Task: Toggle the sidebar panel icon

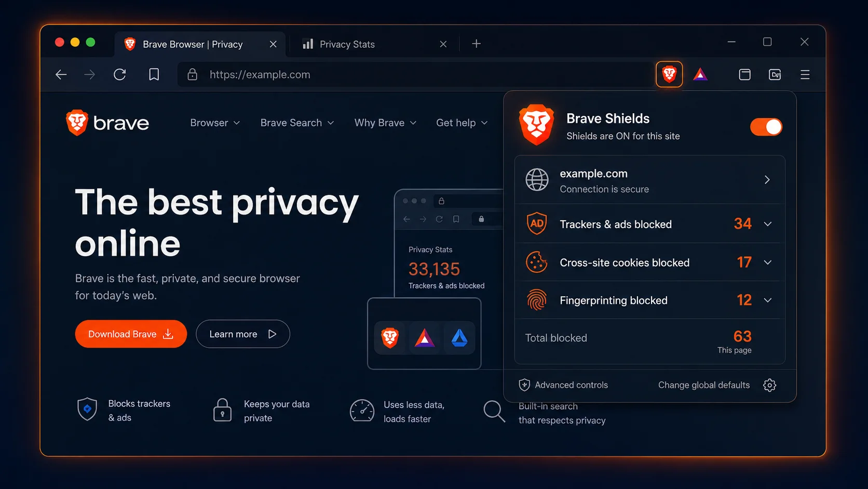Action: pos(744,74)
